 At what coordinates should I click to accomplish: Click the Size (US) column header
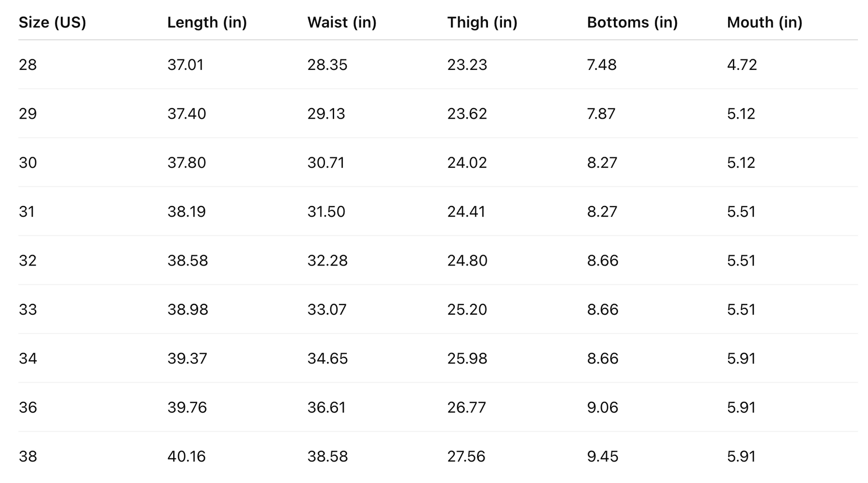point(52,22)
